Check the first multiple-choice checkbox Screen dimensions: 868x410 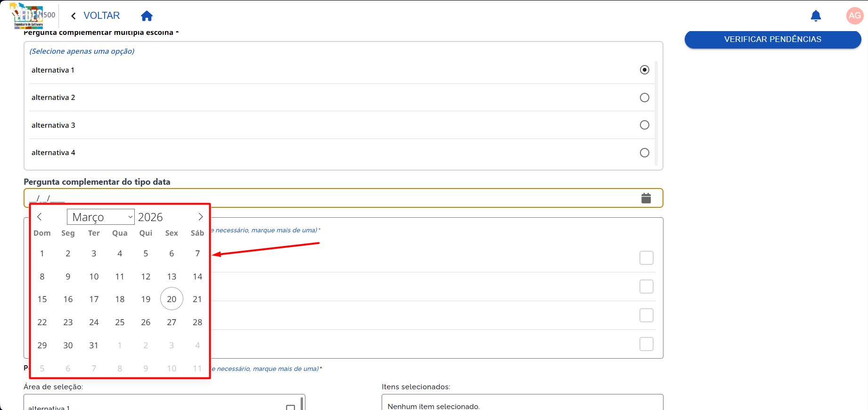(x=647, y=258)
